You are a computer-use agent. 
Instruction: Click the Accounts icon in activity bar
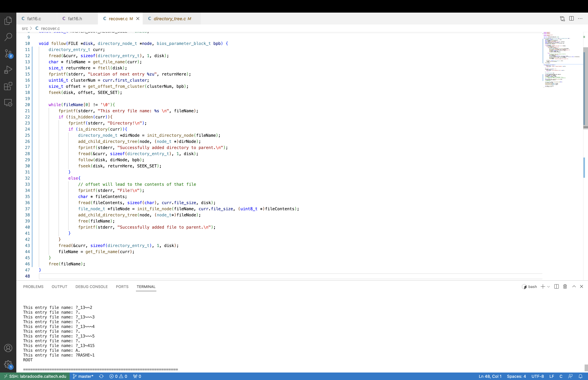(8, 348)
